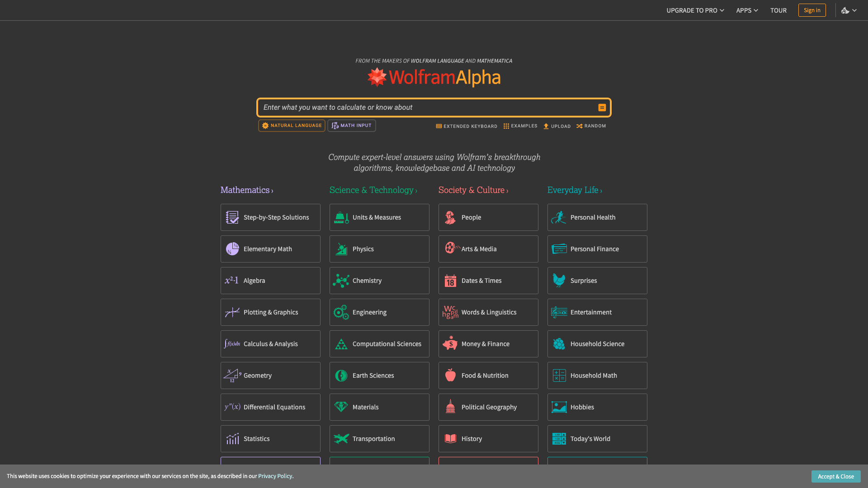This screenshot has height=488, width=868.
Task: Expand the UPGRADE TO PRO dropdown
Action: [x=695, y=10]
